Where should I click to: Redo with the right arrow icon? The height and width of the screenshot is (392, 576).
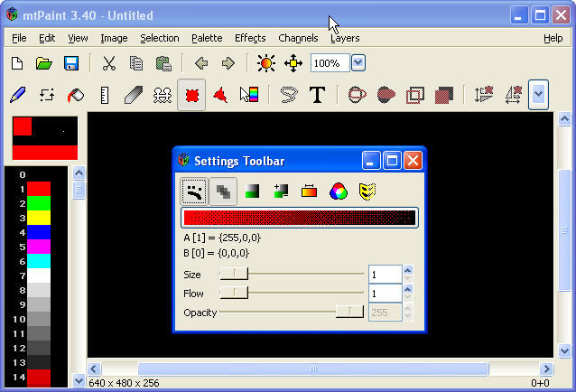(x=228, y=63)
